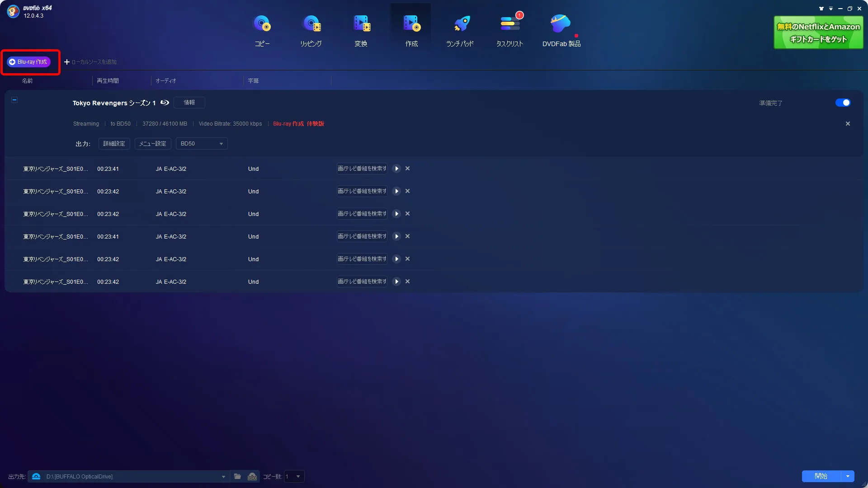
Task: Click the movie/TV search button in fifth episode row
Action: (362, 259)
